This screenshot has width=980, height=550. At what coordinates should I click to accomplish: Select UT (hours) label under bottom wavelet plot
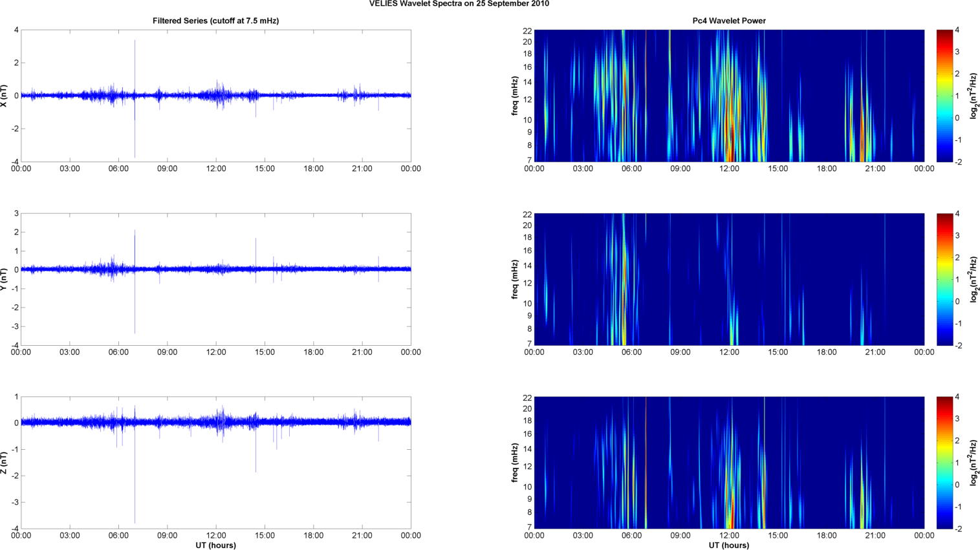728,545
